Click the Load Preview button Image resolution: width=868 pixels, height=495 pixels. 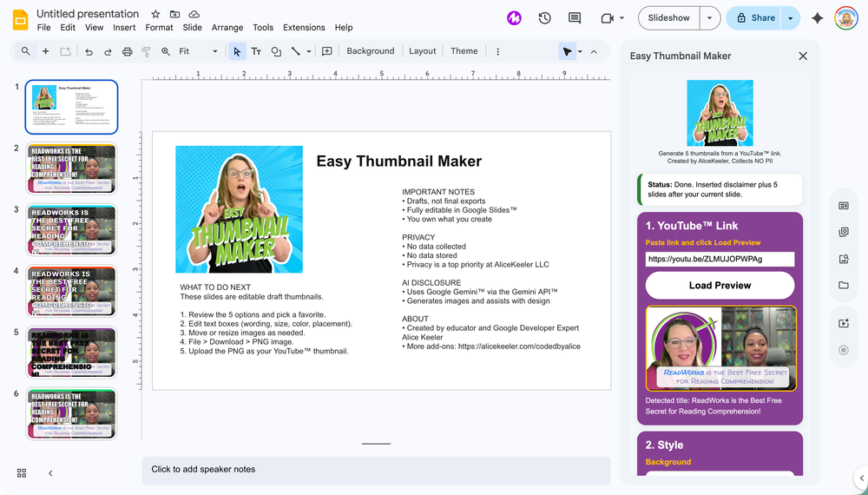pos(720,285)
